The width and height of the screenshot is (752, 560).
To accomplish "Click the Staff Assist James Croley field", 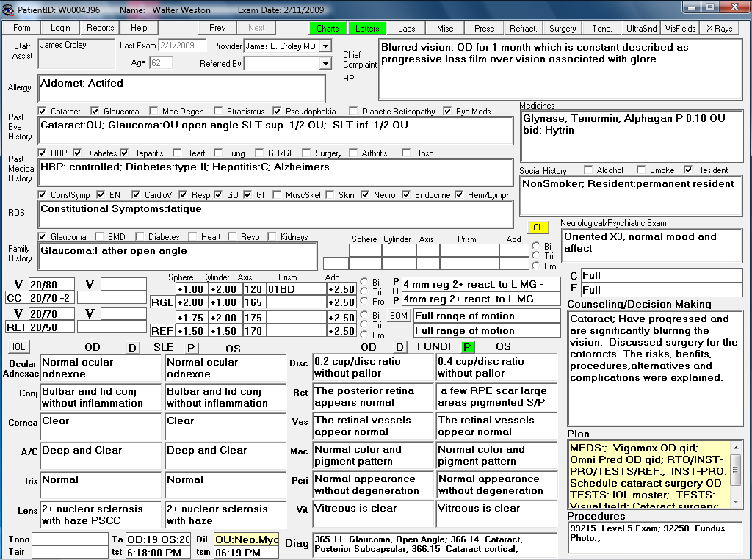I will click(76, 54).
